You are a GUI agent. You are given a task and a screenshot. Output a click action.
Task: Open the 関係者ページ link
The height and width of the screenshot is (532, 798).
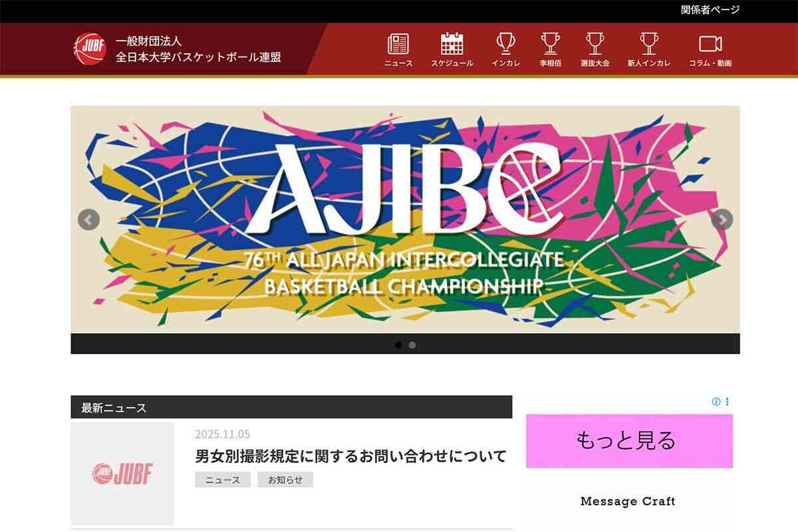click(710, 10)
